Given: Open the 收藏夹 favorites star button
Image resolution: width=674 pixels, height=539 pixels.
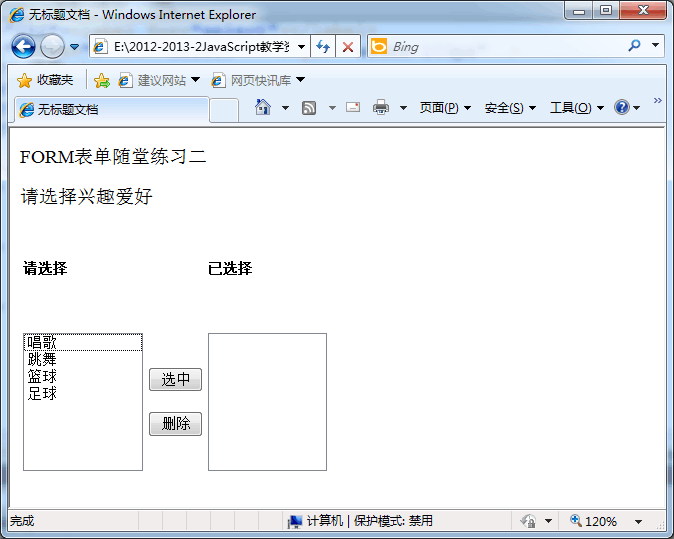Looking at the screenshot, I should click(x=45, y=80).
